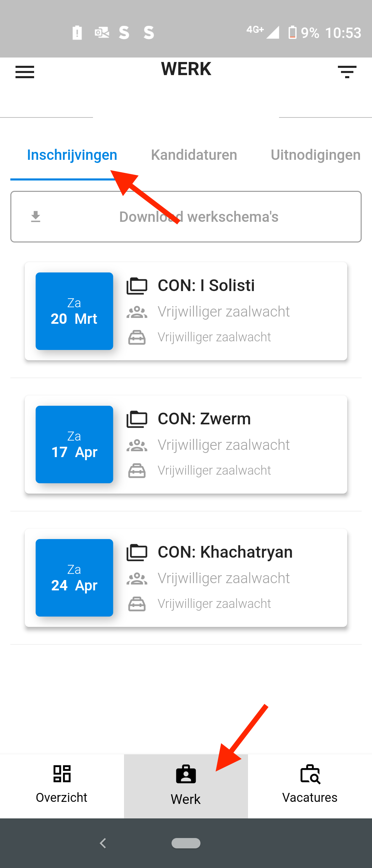The height and width of the screenshot is (868, 372).
Task: Switch to the Uitnodigingen tab
Action: tap(316, 155)
